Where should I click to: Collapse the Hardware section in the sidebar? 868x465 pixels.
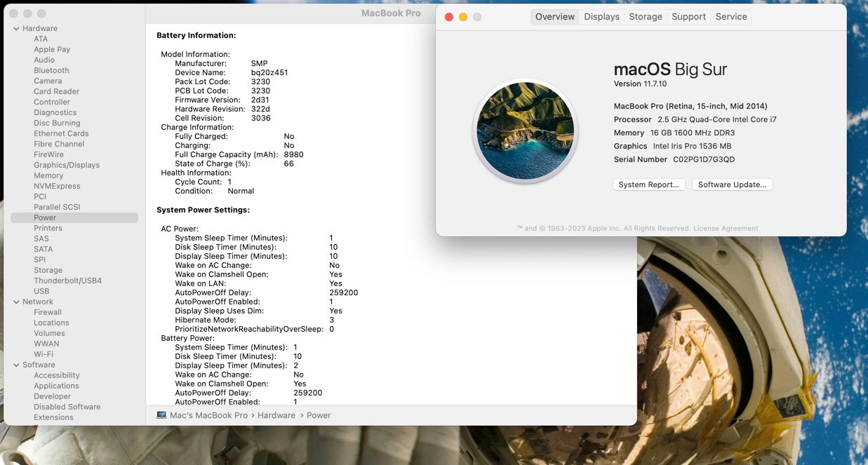[16, 29]
